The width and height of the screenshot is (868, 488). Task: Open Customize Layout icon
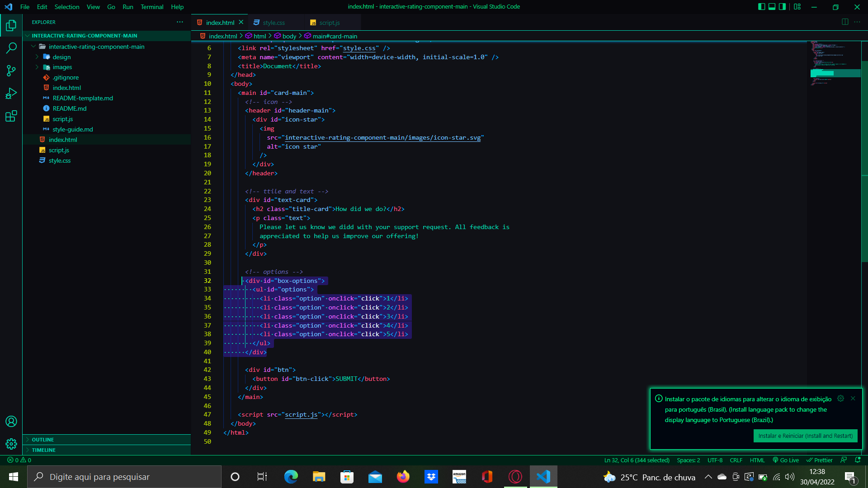(x=797, y=7)
